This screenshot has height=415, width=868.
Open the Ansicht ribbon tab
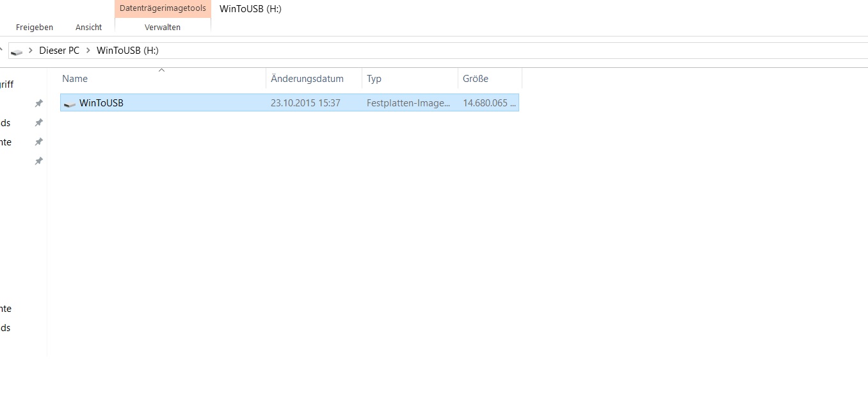click(88, 28)
